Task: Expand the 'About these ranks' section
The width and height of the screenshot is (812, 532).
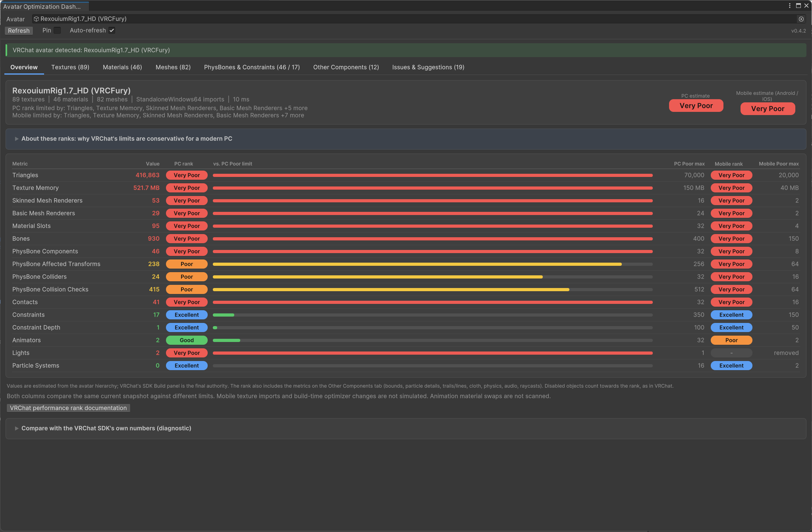Action: pyautogui.click(x=17, y=139)
